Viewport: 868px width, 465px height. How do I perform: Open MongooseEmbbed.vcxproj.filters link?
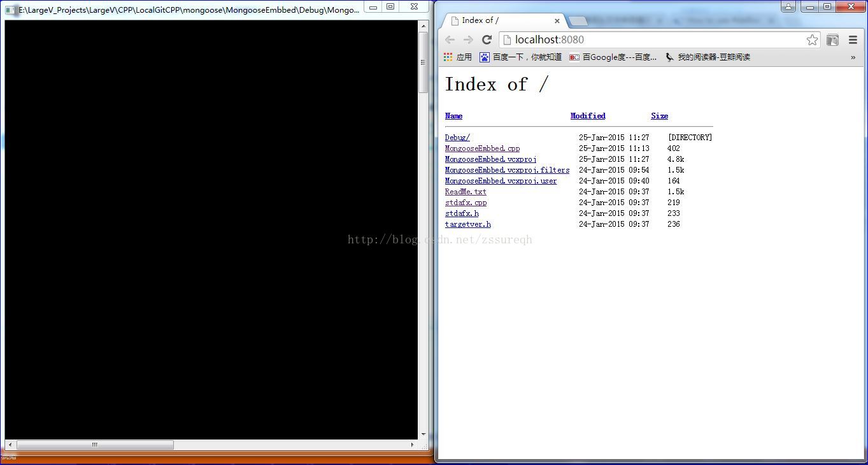tap(507, 170)
